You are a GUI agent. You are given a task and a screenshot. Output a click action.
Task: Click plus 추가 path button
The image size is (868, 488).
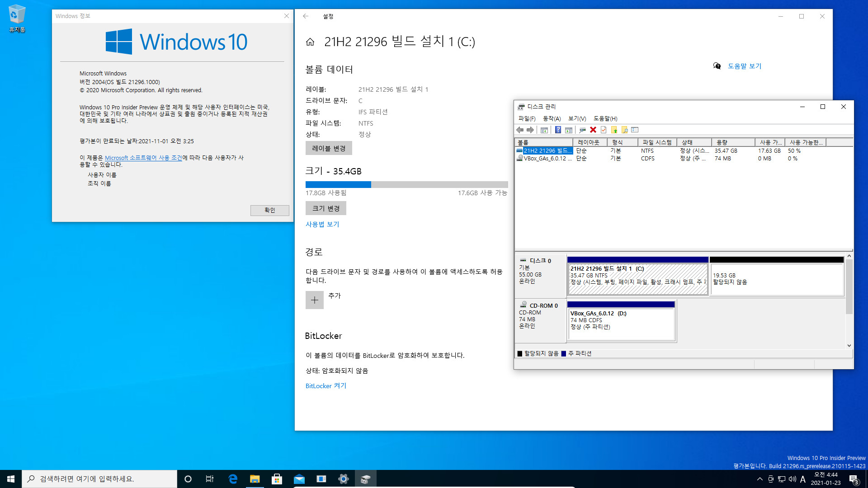(315, 300)
